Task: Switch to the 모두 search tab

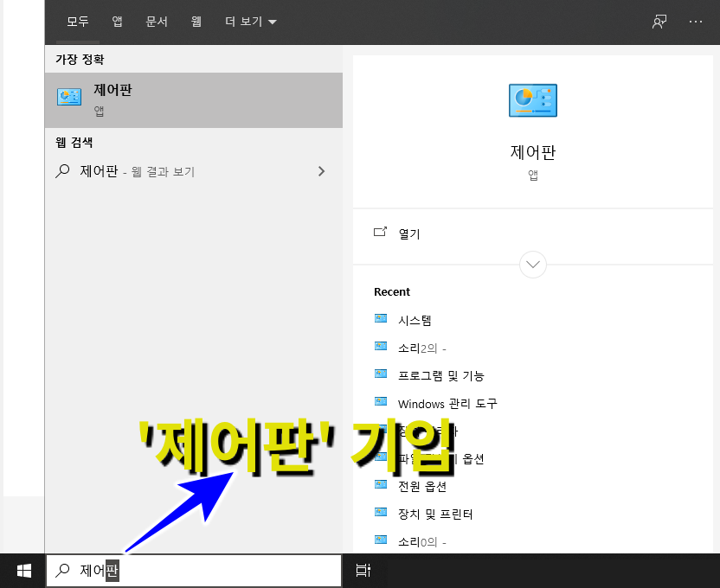Action: [78, 21]
